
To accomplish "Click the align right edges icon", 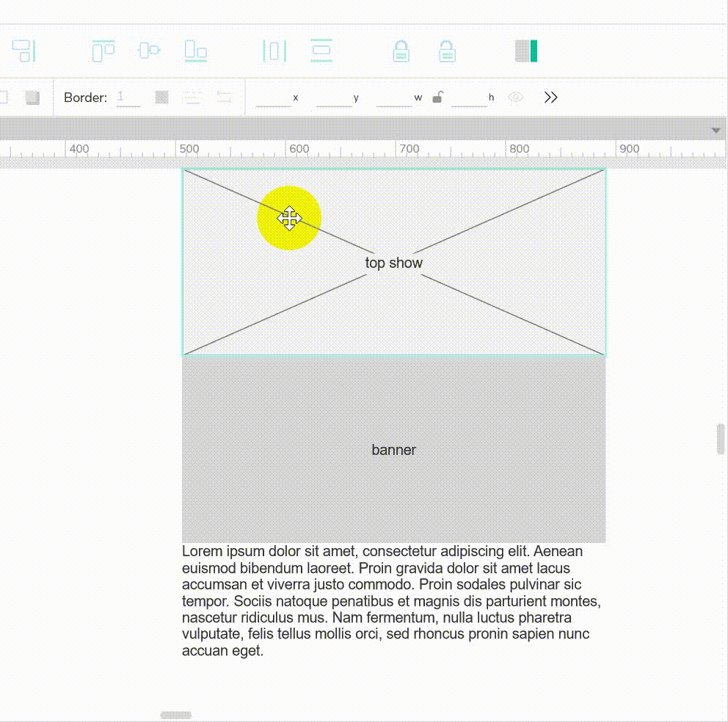I will 195,50.
